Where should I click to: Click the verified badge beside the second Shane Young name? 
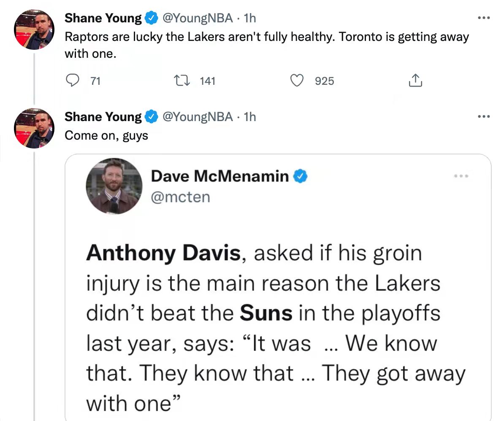tap(152, 116)
